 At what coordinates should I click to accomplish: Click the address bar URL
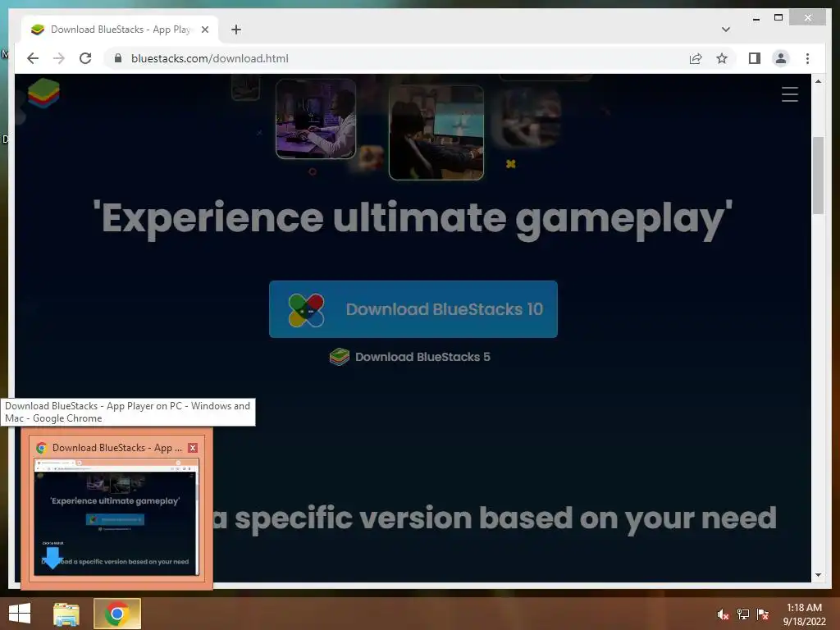(x=209, y=58)
